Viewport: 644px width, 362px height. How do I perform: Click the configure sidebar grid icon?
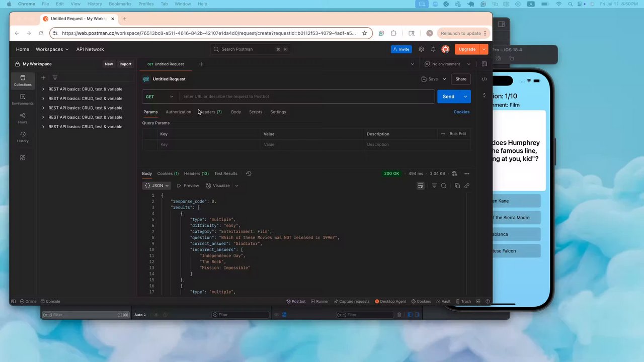pos(23,158)
